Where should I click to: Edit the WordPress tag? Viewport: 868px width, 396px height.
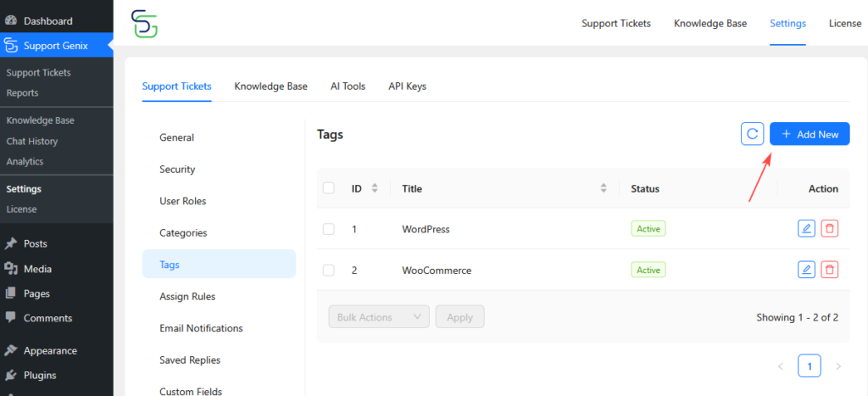click(x=807, y=228)
